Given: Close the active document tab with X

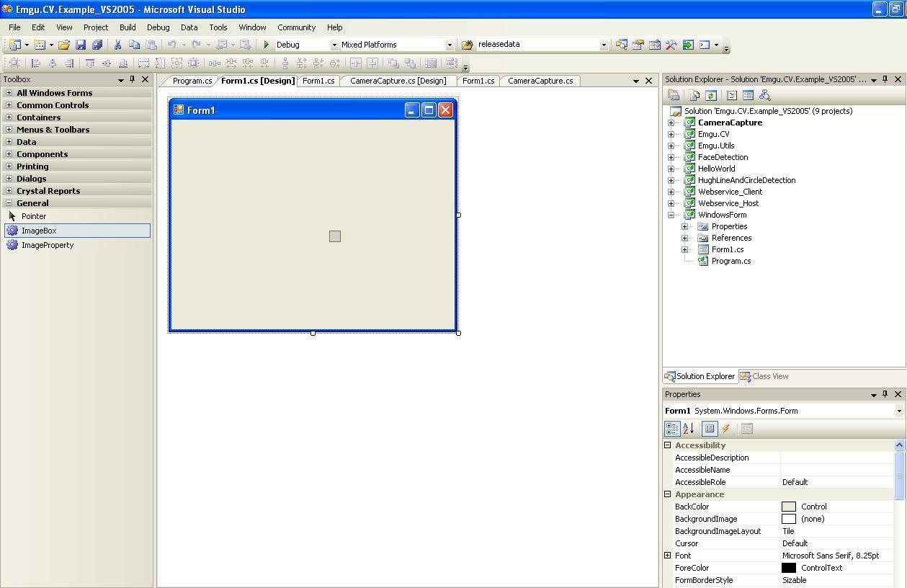Looking at the screenshot, I should (x=648, y=81).
